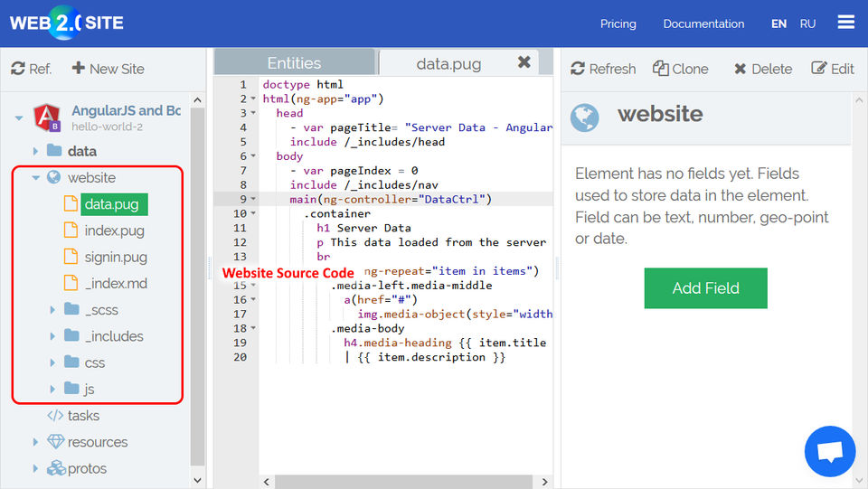Image resolution: width=868 pixels, height=489 pixels.
Task: Expand the css folder arrow
Action: 52,362
